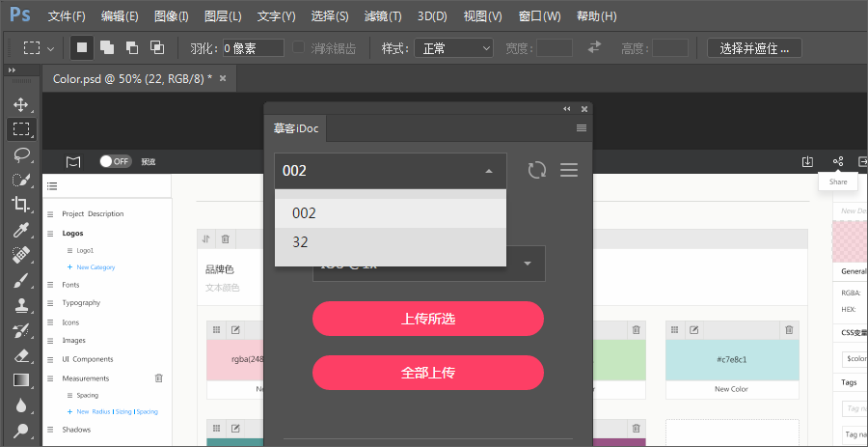Screen dimensions: 868x447
Task: Open the resolution dropdown arrow below list
Action: (528, 264)
